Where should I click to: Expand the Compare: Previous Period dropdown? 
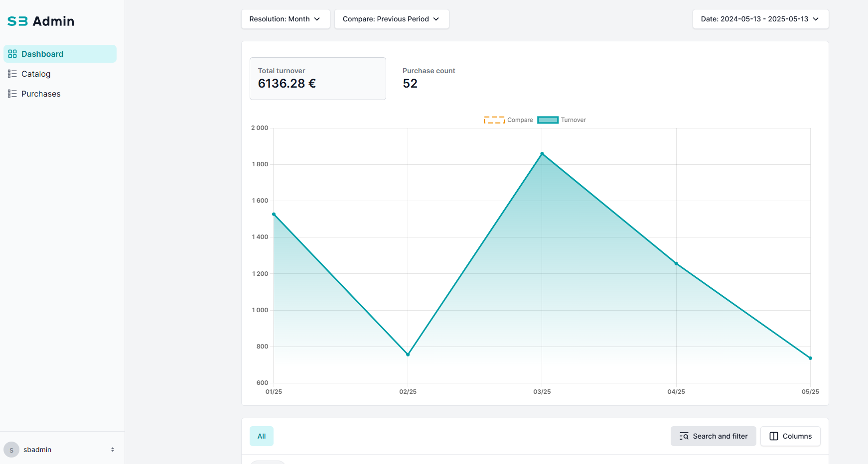(x=392, y=19)
